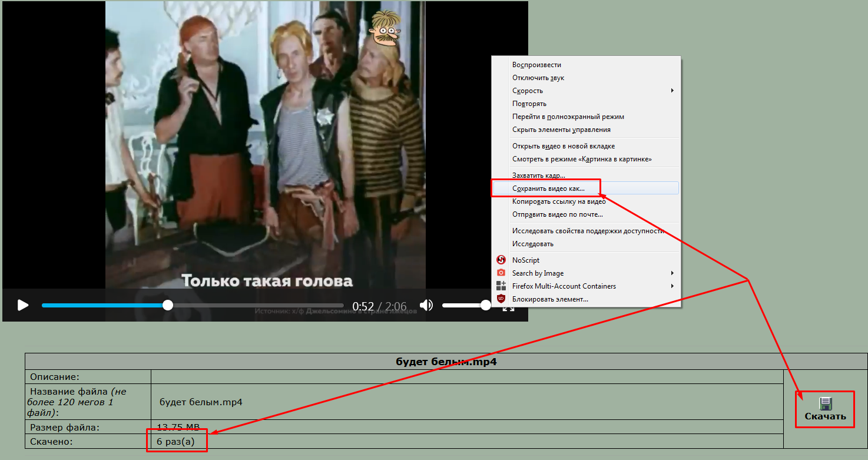Choose "Блокировать элемент..." menu entry
Image resolution: width=868 pixels, height=460 pixels.
(x=550, y=299)
